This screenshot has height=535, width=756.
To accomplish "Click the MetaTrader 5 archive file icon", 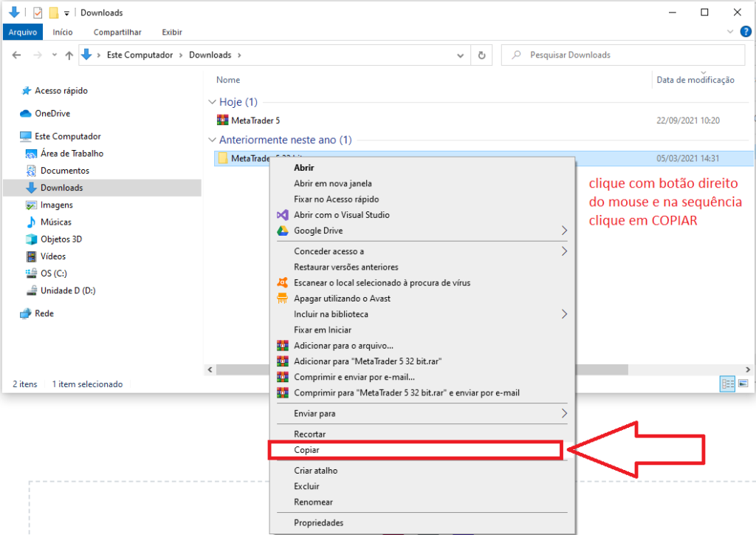I will coord(222,120).
